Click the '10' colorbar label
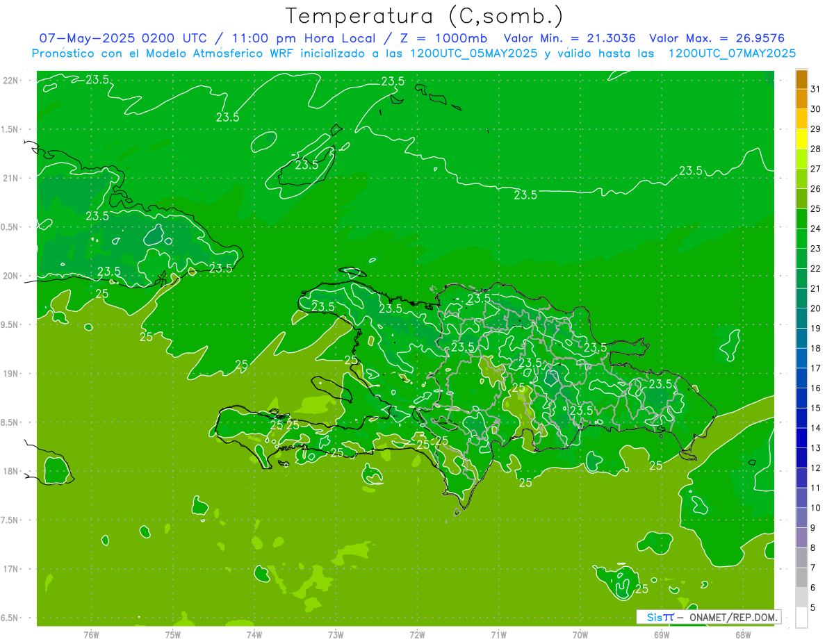This screenshot has height=644, width=834. [x=816, y=508]
